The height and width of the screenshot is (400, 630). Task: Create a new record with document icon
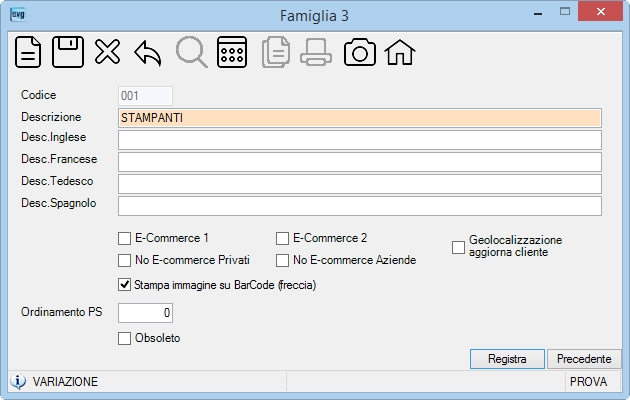point(28,52)
